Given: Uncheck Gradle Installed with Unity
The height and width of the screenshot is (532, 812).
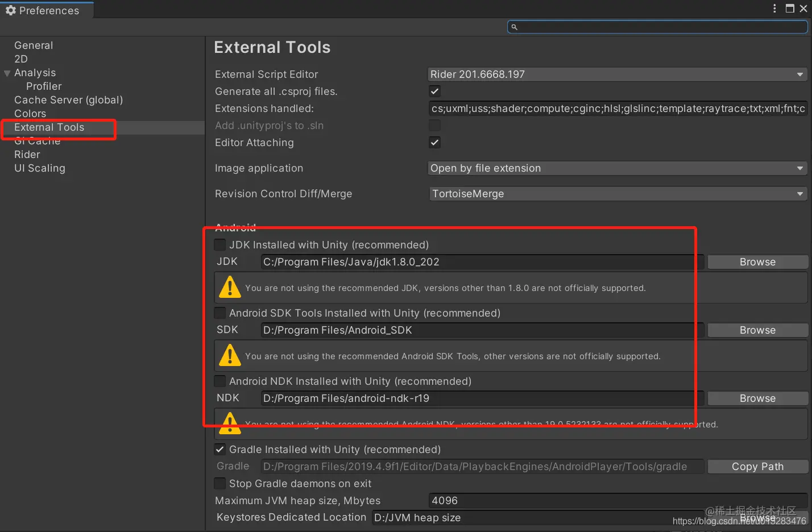Looking at the screenshot, I should 219,449.
